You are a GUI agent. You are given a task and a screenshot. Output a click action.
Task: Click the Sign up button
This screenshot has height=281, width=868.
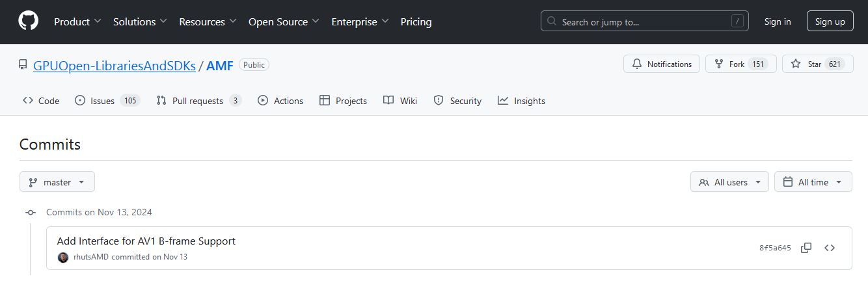830,21
